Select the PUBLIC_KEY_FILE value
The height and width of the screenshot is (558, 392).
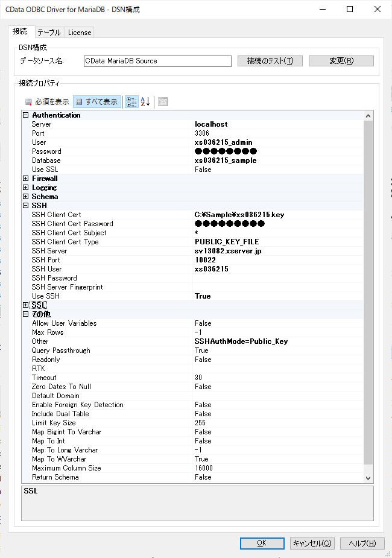click(x=227, y=242)
